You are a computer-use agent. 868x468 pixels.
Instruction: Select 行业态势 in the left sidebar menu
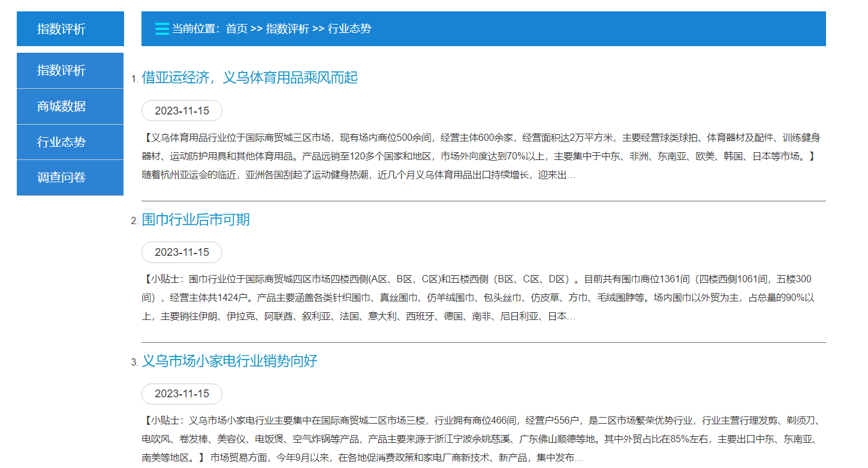click(x=70, y=142)
